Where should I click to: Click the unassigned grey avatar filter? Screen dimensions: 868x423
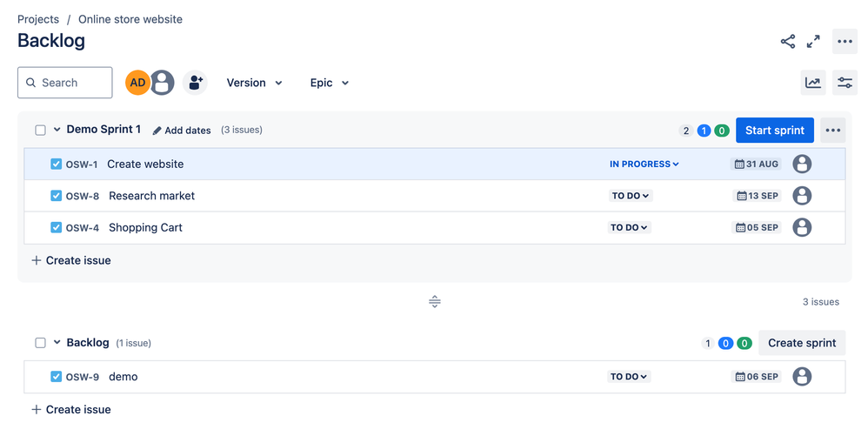point(162,83)
